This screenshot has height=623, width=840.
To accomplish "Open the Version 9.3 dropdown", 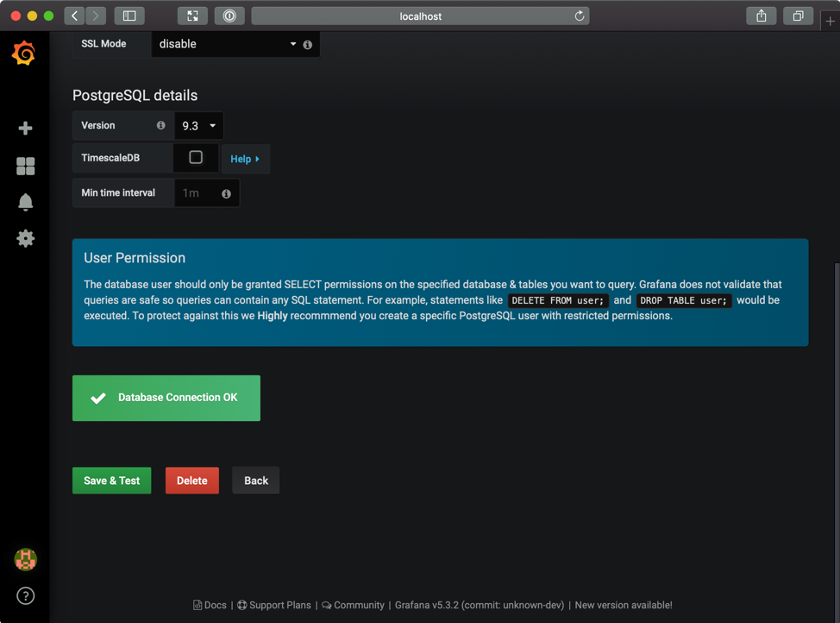I will pyautogui.click(x=198, y=125).
